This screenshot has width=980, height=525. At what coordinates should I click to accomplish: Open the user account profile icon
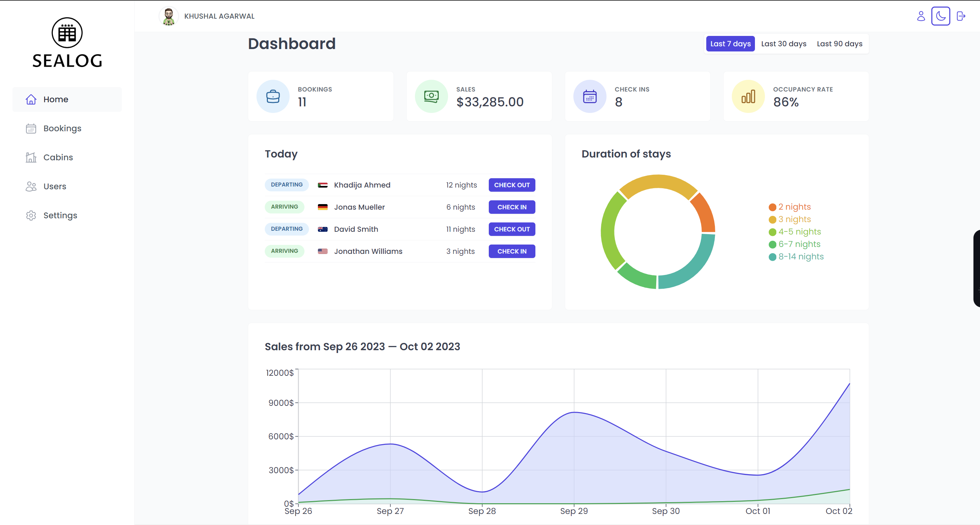[921, 16]
